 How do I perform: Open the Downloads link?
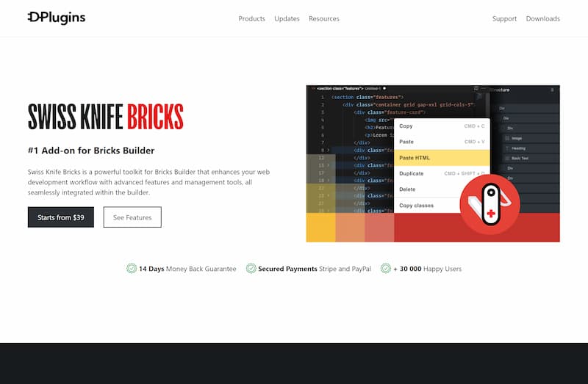[542, 18]
